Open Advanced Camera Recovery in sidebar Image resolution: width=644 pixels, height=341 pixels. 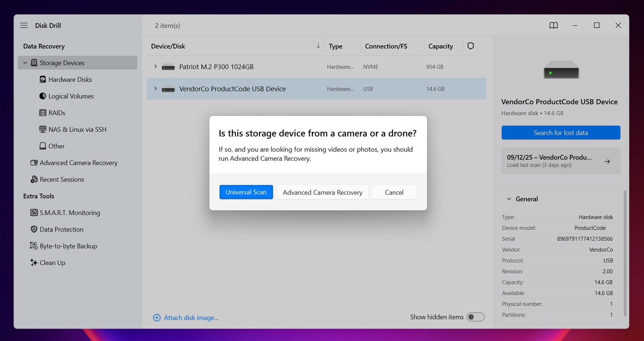pyautogui.click(x=78, y=163)
